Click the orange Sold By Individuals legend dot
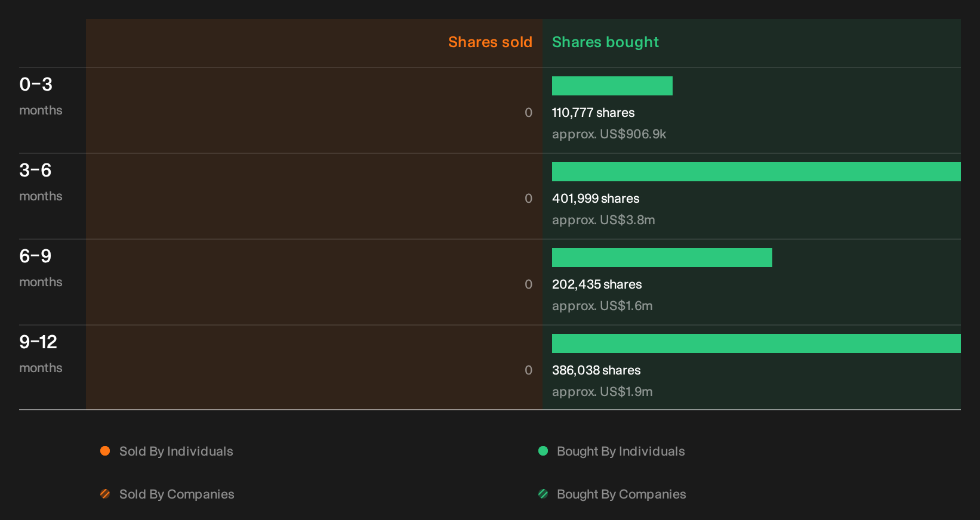The image size is (980, 520). point(105,451)
